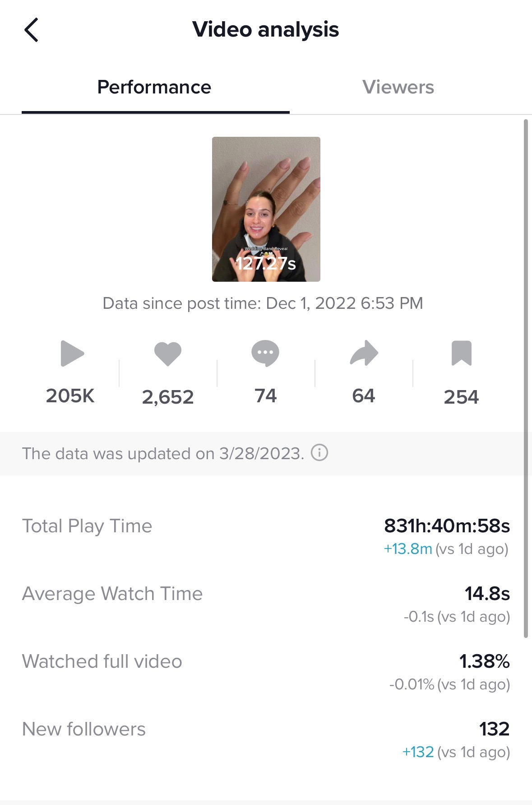Image resolution: width=532 pixels, height=805 pixels.
Task: Tap the bookmark saves icon
Action: point(462,353)
